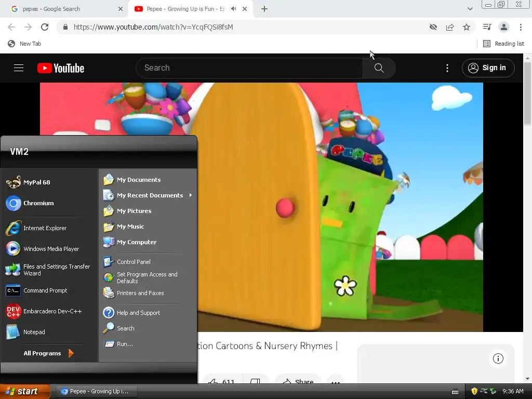Bookmark this page with star
Screen dimensions: 532x399
coord(467,27)
